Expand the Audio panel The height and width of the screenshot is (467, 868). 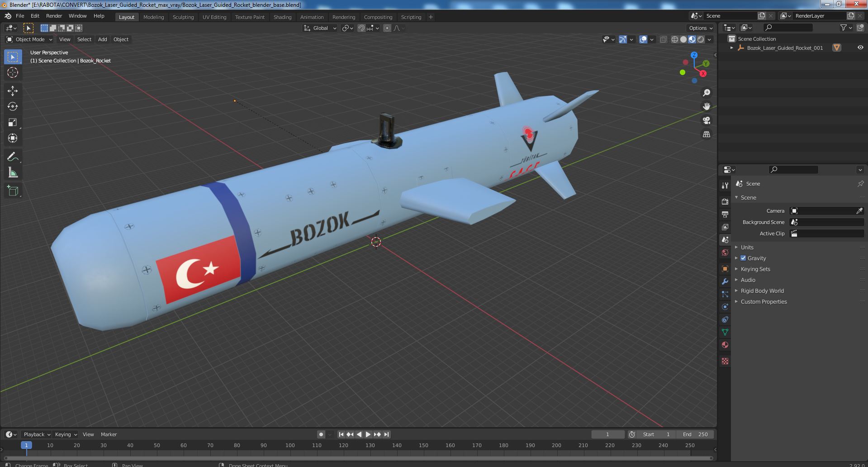click(748, 280)
